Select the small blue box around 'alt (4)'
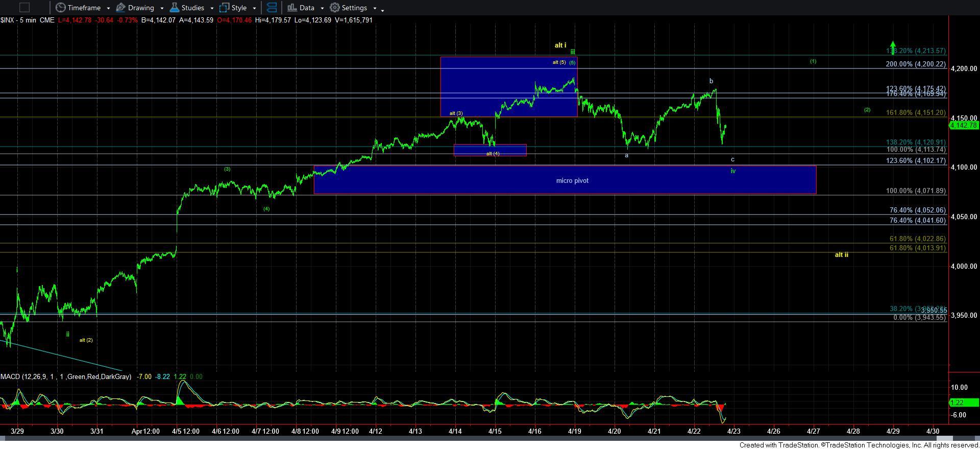 490,150
